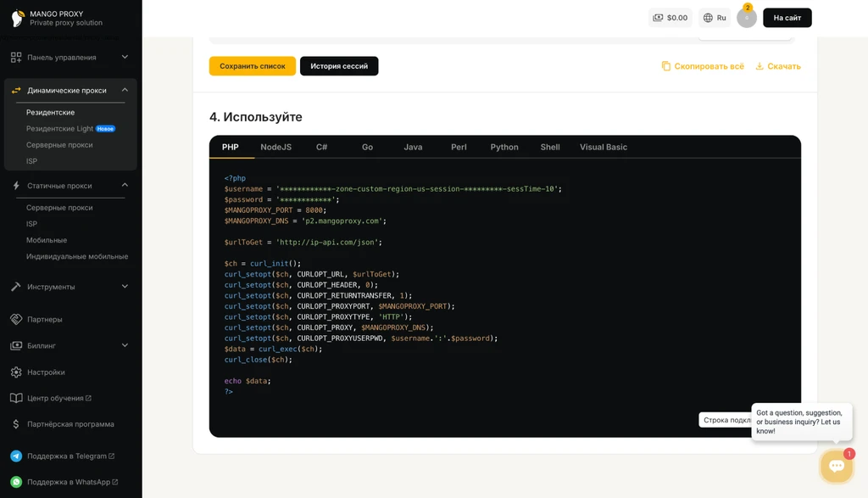The image size is (868, 498).
Task: Click the Telegram support icon
Action: coord(16,456)
